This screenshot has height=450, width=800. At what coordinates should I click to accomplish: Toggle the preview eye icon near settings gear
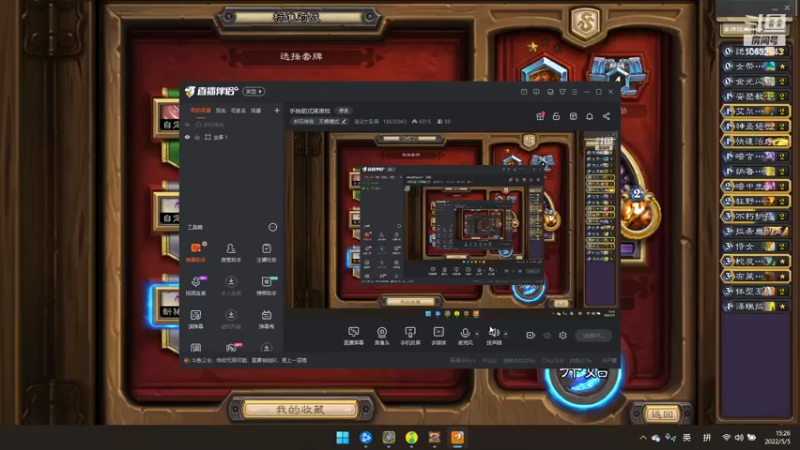coord(547,335)
